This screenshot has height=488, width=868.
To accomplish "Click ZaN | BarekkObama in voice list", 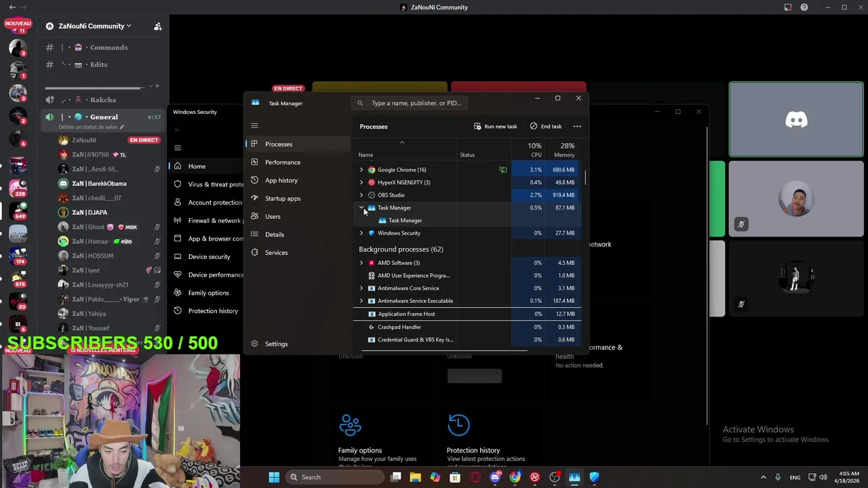I will tap(99, 184).
